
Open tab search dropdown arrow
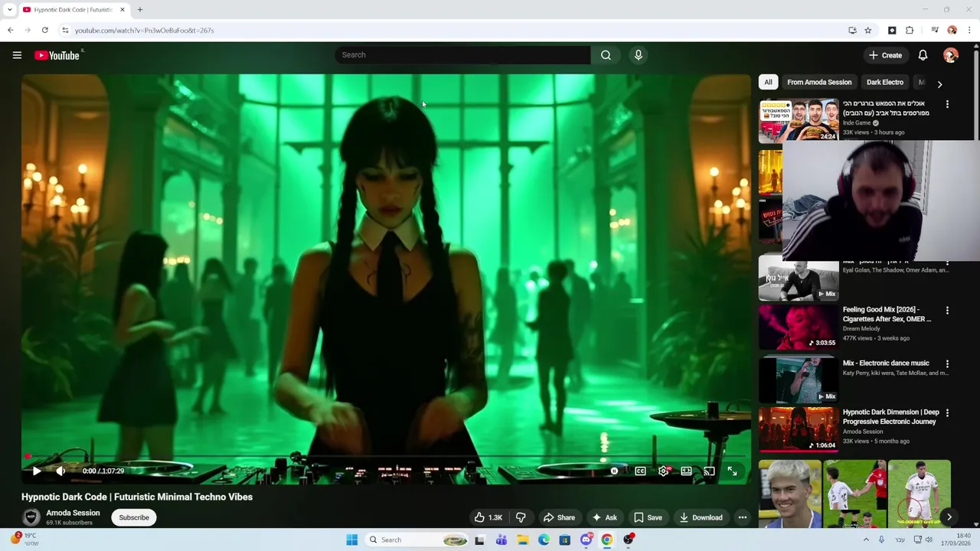(x=9, y=10)
